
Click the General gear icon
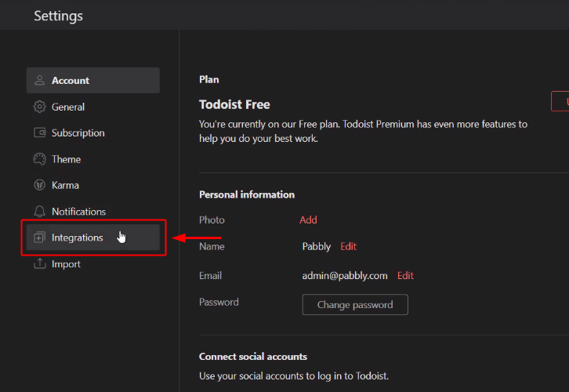tap(39, 107)
